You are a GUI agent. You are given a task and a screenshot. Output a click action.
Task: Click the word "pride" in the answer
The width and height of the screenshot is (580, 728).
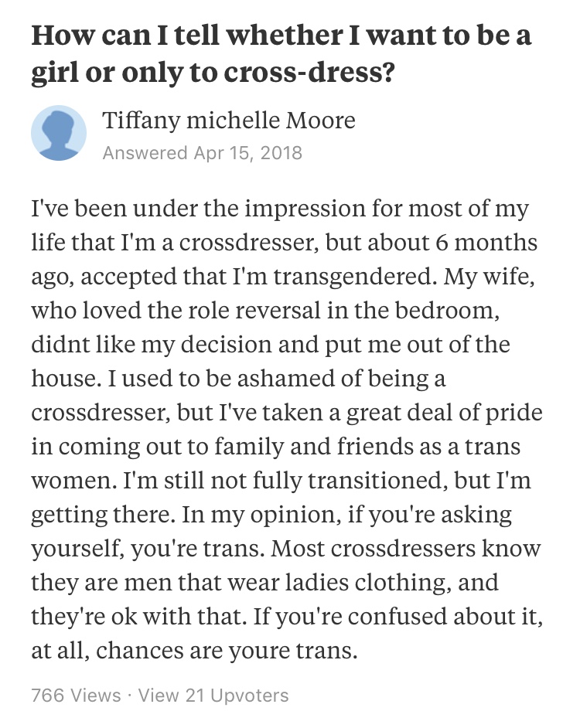514,413
